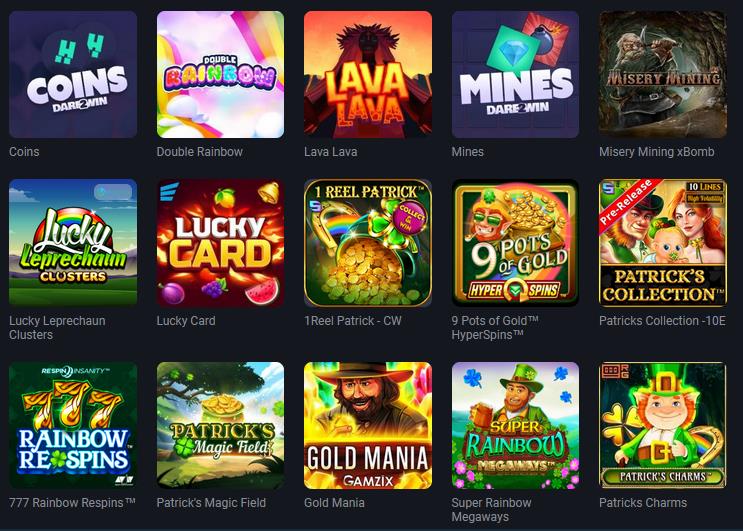The image size is (743, 531).
Task: Select the 1 Reel Patrick game image
Action: (x=368, y=243)
